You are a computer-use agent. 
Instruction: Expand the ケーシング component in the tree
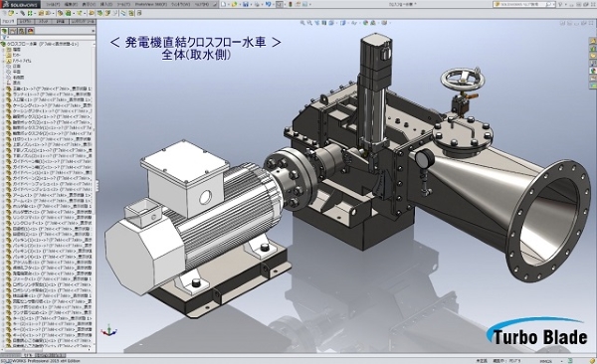[3, 105]
